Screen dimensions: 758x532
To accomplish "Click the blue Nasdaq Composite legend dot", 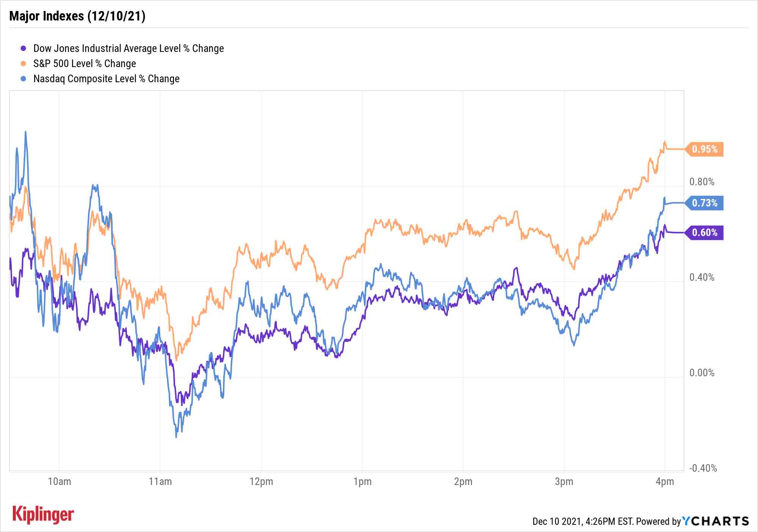I will (23, 79).
